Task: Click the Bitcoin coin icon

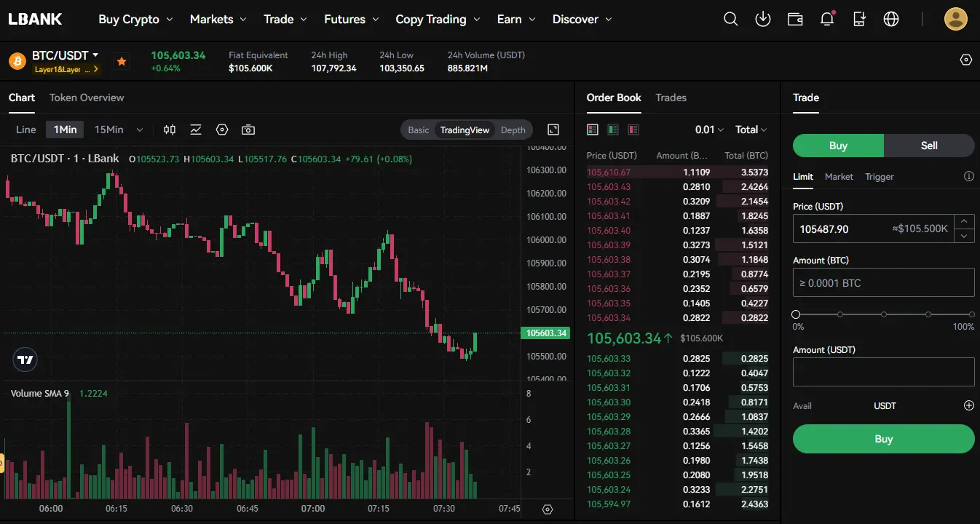Action: (17, 61)
